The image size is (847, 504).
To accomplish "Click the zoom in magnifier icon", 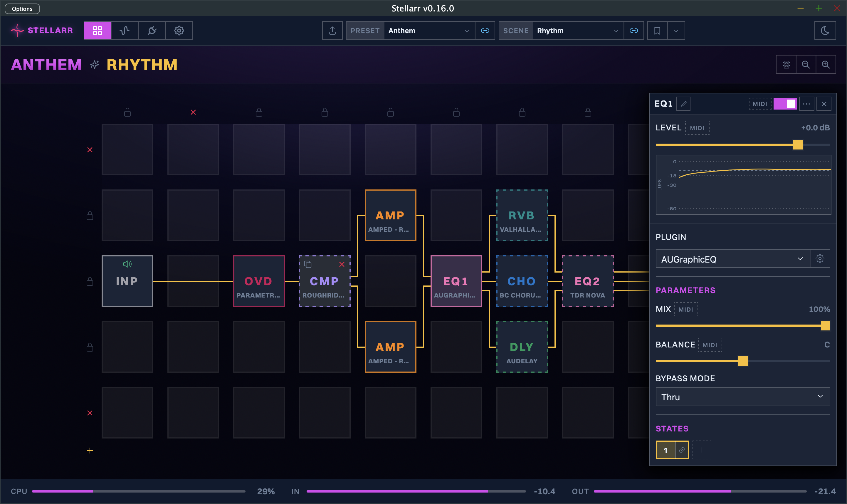I will click(x=826, y=65).
